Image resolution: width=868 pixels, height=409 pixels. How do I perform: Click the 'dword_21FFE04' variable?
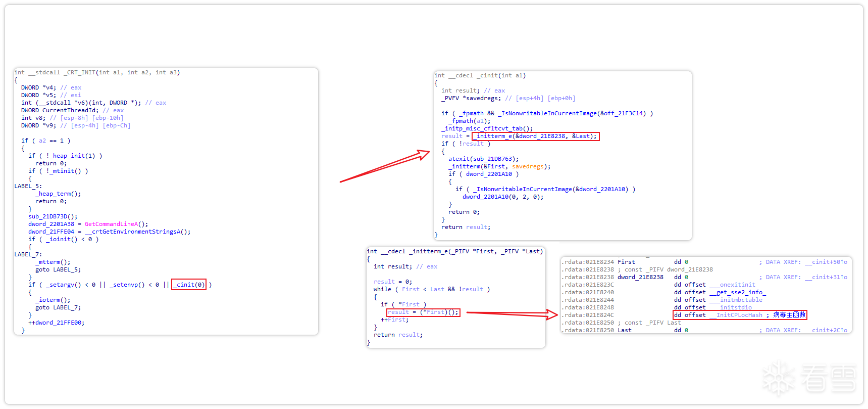pos(51,232)
